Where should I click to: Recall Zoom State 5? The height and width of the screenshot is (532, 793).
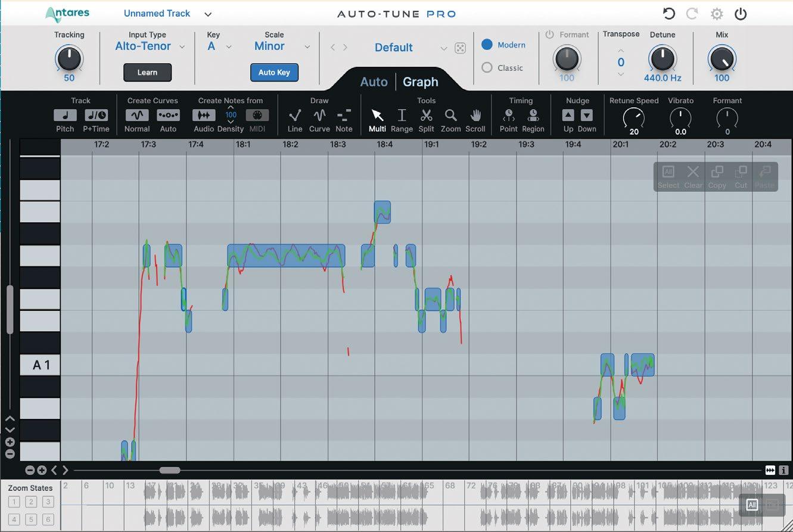31,519
